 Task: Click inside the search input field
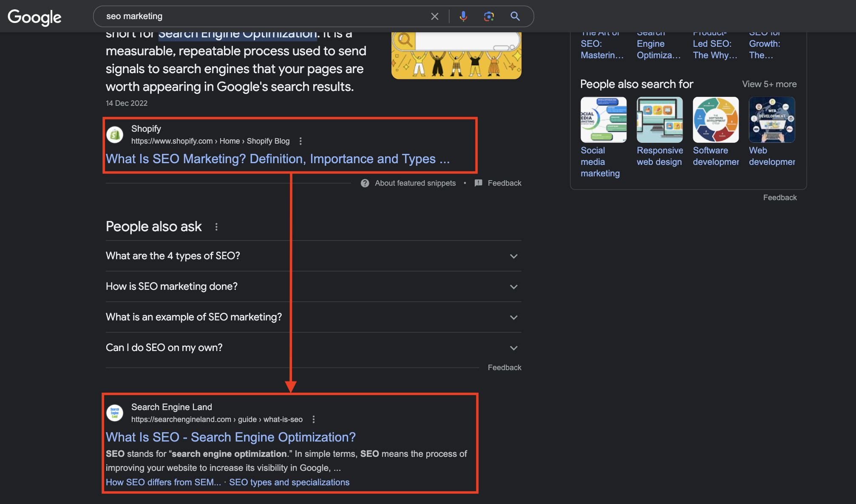click(x=255, y=16)
